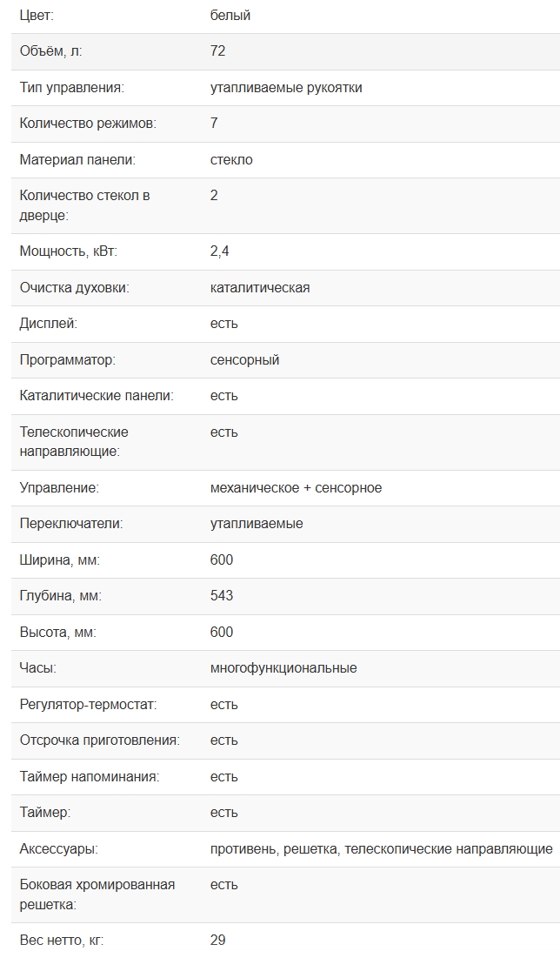Click the "Вес нетто, кг:" label
This screenshot has height=958, width=560.
pos(62,941)
